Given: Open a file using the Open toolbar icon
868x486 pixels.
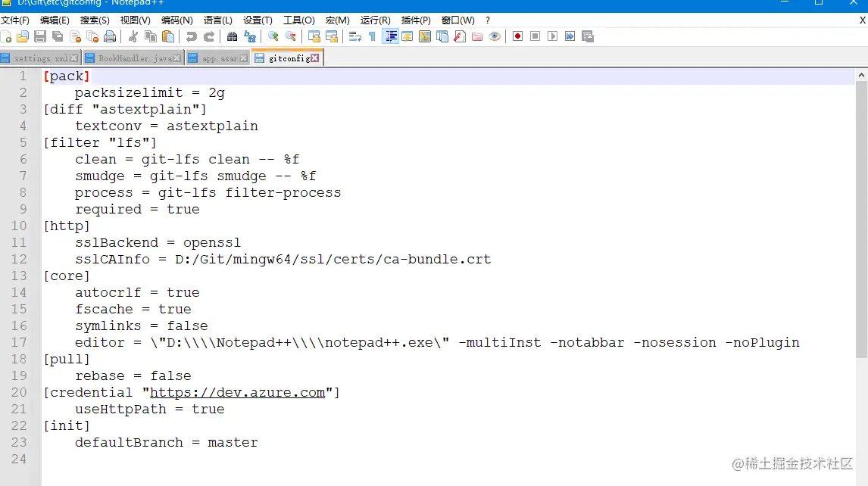Looking at the screenshot, I should [23, 36].
